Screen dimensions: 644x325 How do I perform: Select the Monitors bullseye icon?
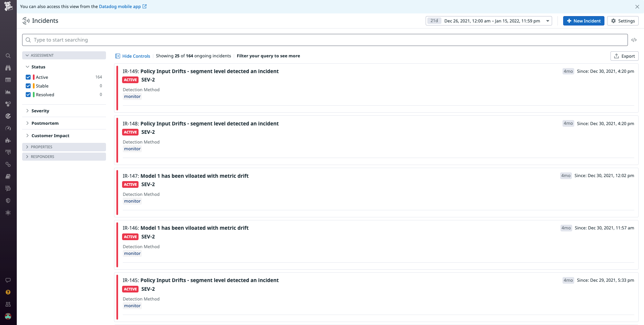8,116
